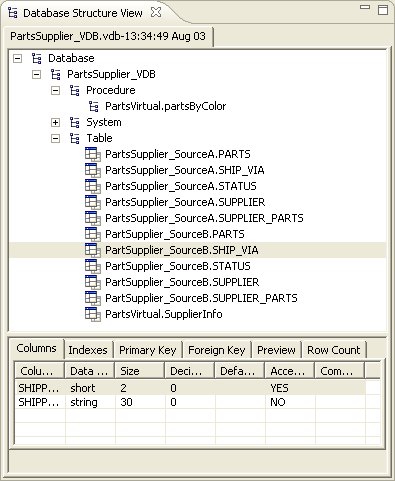Click the Table folder node icon
This screenshot has height=481, width=395.
point(75,138)
